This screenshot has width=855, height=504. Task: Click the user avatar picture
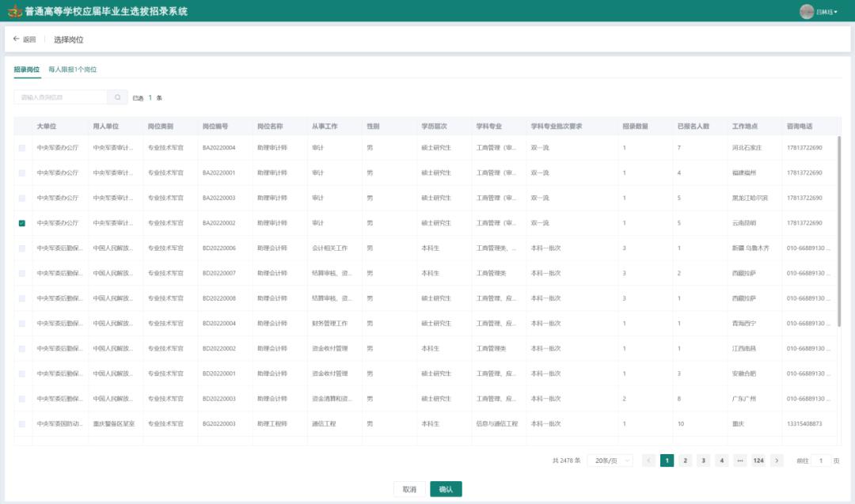[x=807, y=12]
